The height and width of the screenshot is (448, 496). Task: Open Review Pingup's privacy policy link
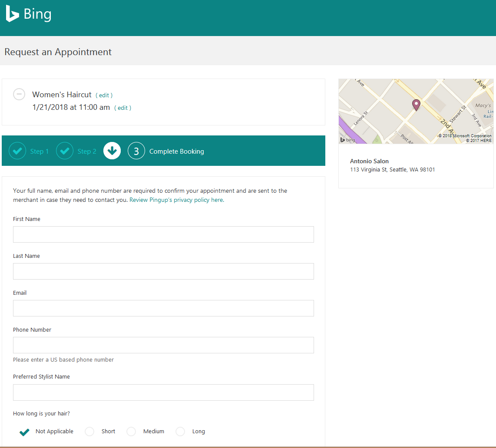click(176, 200)
